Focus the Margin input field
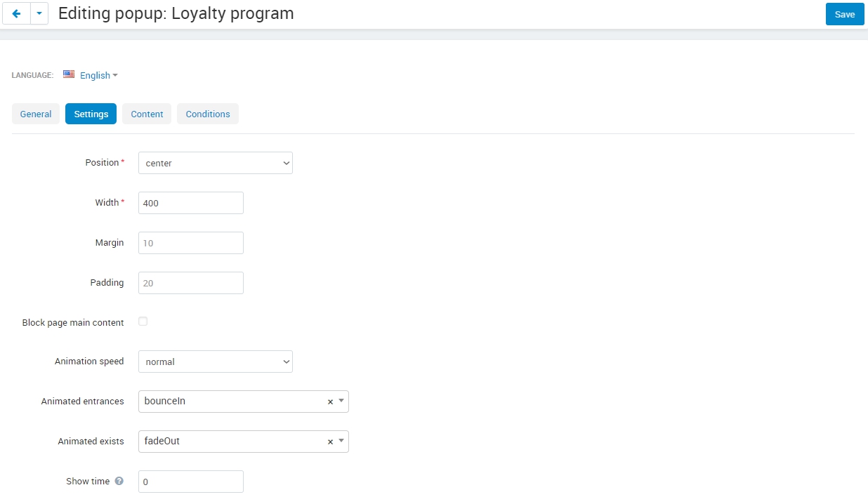Image resolution: width=868 pixels, height=497 pixels. pos(191,243)
